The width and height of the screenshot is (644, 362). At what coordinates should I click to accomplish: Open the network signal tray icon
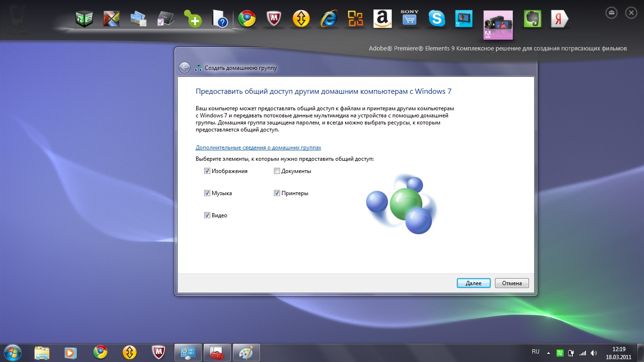(x=583, y=353)
